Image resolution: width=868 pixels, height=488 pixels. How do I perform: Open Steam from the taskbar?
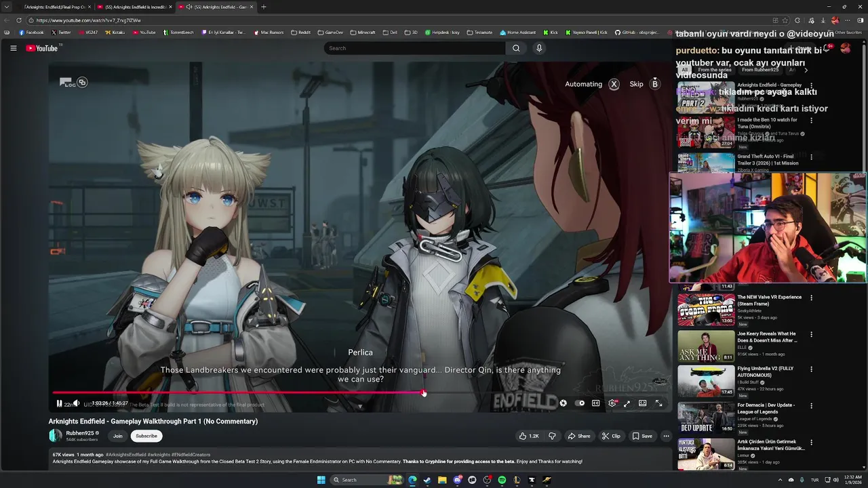[x=427, y=480]
